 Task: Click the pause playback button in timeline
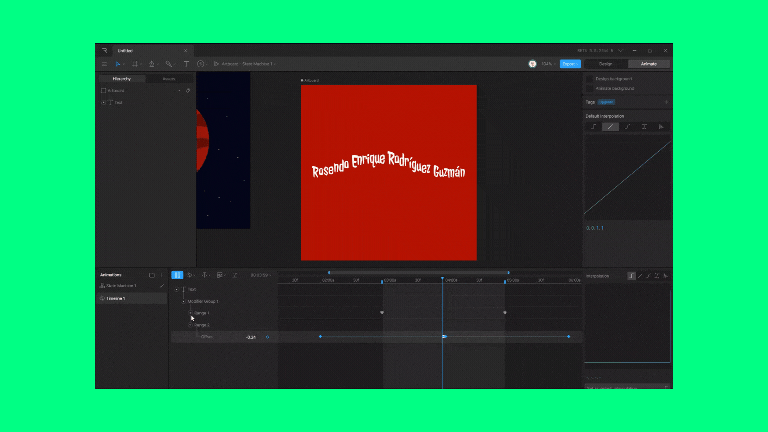pos(177,275)
